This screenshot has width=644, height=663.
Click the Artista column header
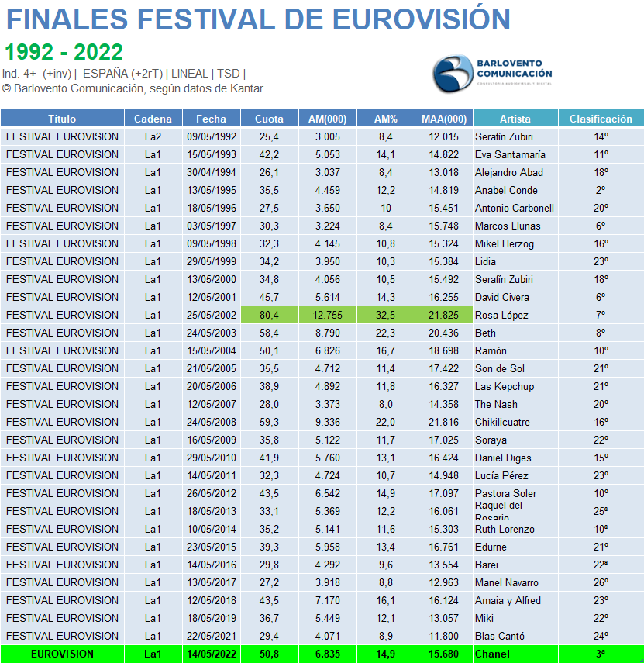coord(515,119)
